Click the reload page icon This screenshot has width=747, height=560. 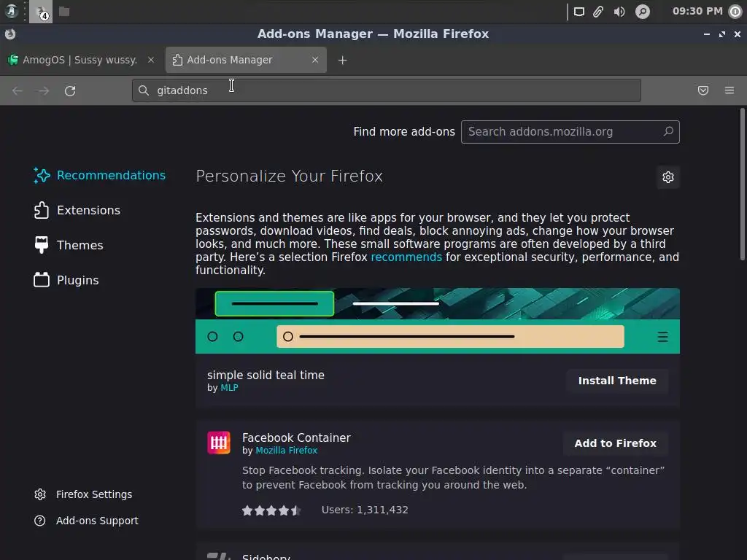(70, 90)
